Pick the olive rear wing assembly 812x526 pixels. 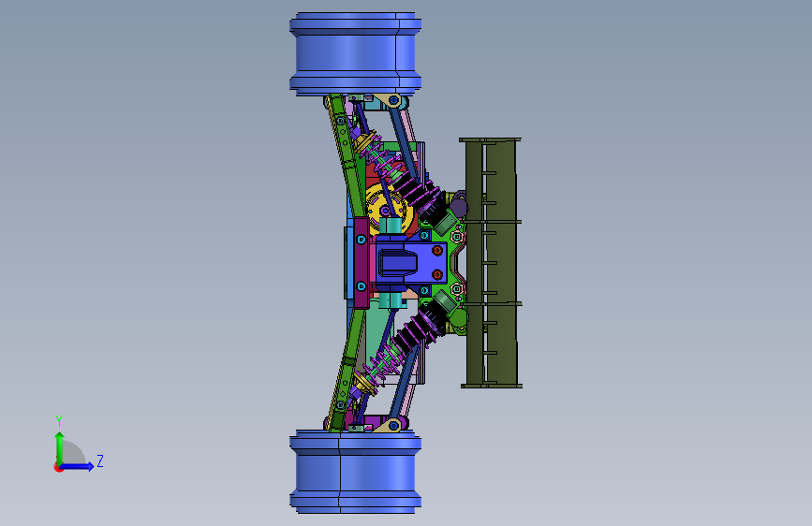pyautogui.click(x=491, y=262)
